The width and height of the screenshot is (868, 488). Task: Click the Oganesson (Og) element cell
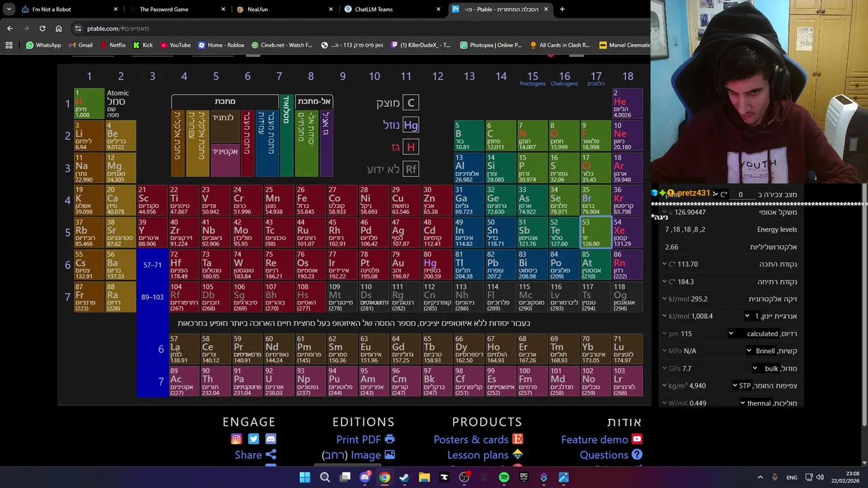pos(627,297)
